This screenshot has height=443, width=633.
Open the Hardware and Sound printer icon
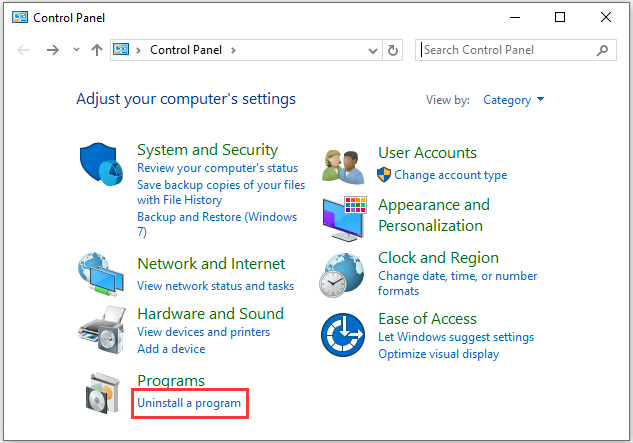[x=102, y=330]
